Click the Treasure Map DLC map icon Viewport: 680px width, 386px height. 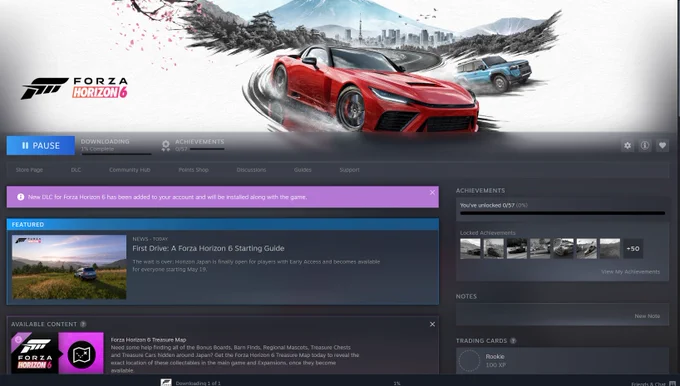[x=82, y=354]
